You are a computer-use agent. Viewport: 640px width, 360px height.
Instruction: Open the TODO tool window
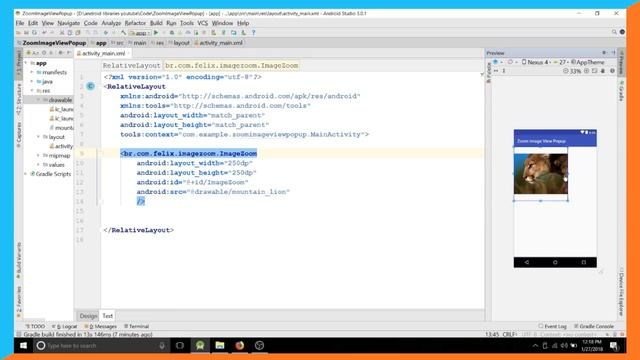point(36,327)
